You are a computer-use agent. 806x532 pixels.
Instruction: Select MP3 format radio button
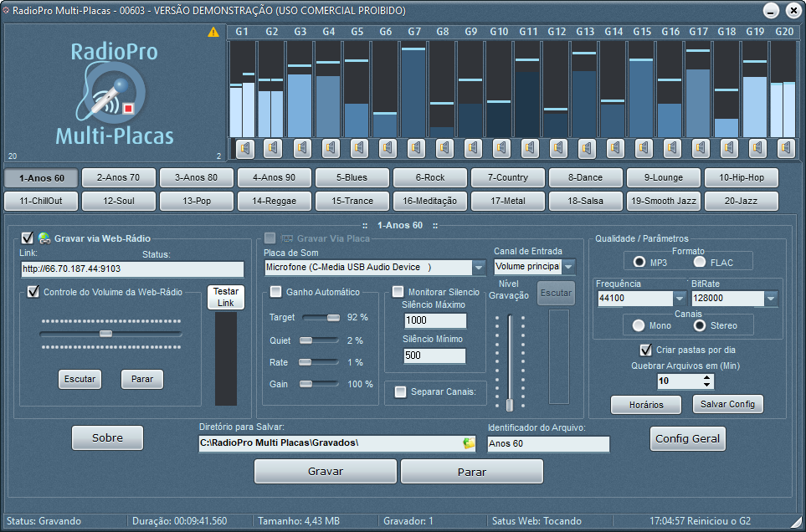(x=639, y=262)
